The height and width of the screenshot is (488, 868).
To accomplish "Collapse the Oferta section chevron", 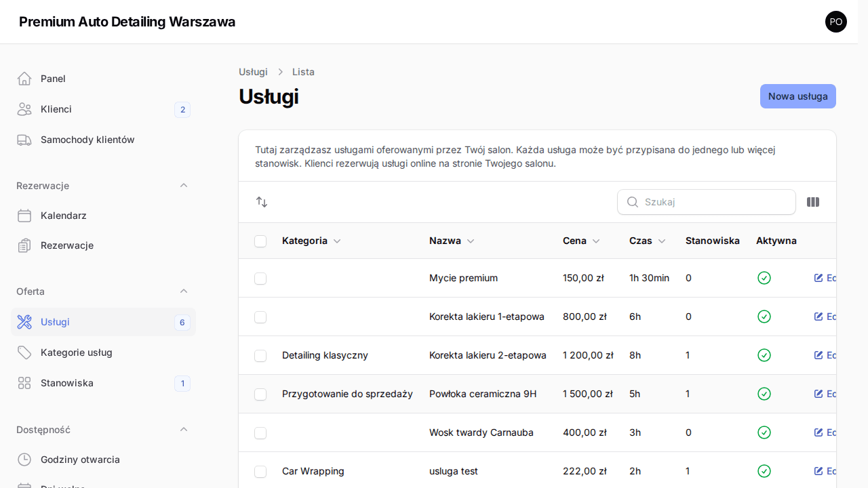I will (x=184, y=291).
